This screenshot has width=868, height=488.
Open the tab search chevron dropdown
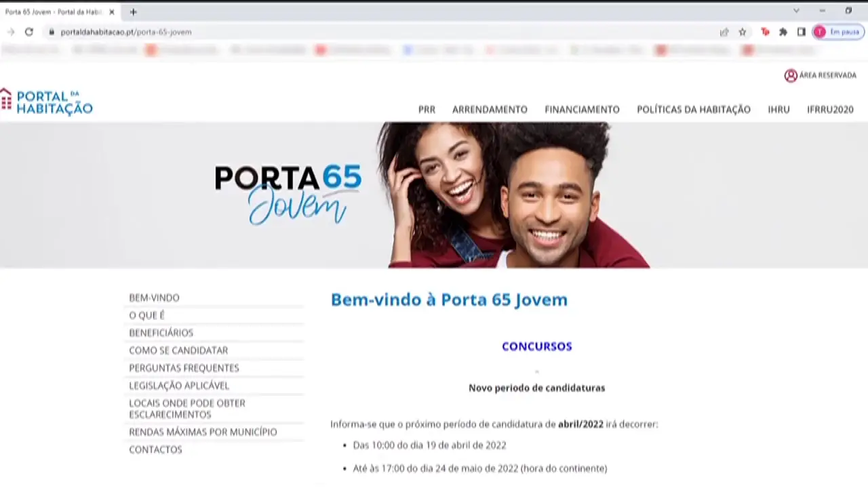(796, 11)
